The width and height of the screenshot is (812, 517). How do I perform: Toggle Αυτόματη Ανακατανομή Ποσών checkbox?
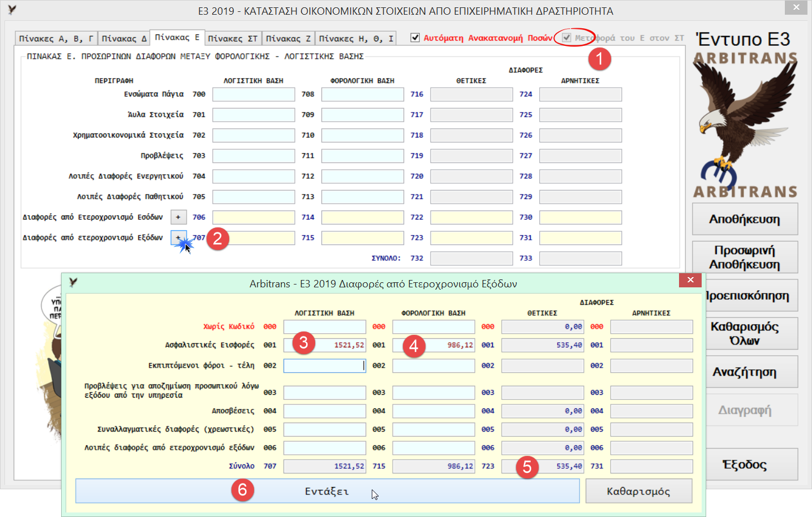[415, 37]
